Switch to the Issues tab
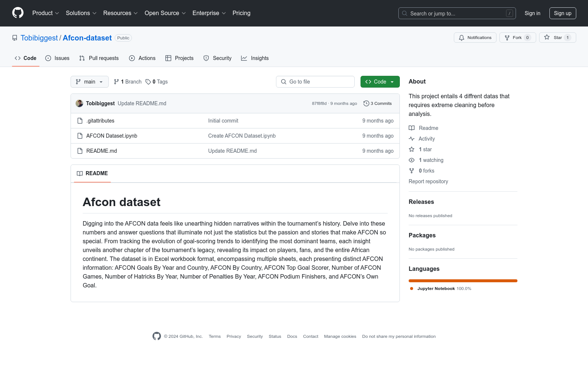The height and width of the screenshot is (368, 588). point(57,58)
